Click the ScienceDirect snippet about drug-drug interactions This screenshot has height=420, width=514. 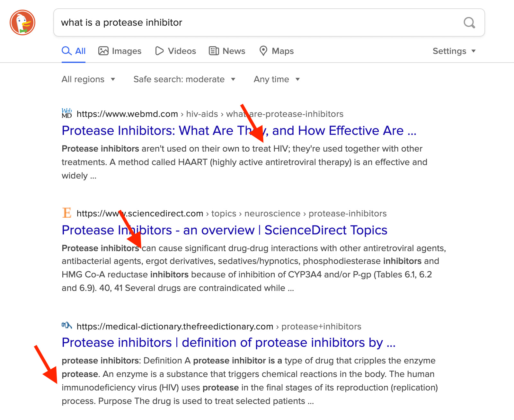click(x=254, y=268)
